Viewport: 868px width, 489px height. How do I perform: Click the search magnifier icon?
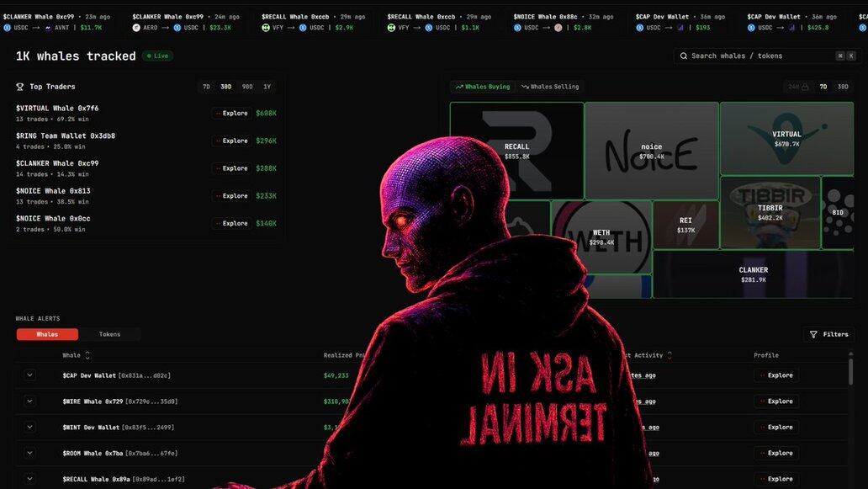pos(683,56)
